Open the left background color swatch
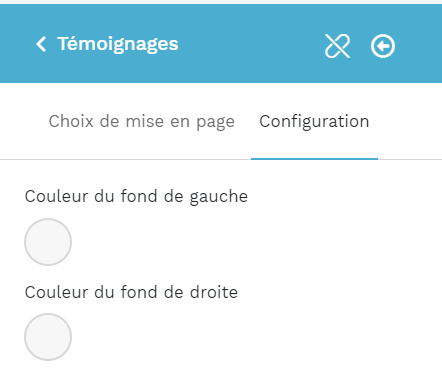The width and height of the screenshot is (442, 392). 48,242
